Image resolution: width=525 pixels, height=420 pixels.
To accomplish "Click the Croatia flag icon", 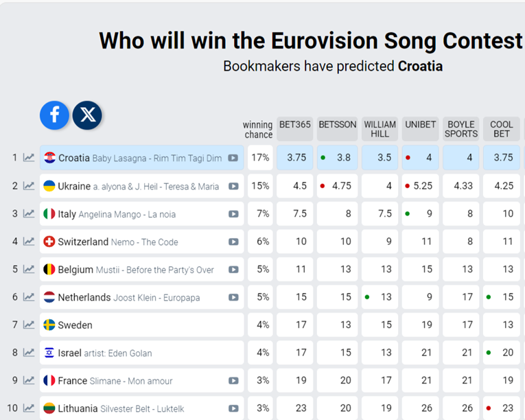I will pyautogui.click(x=49, y=158).
